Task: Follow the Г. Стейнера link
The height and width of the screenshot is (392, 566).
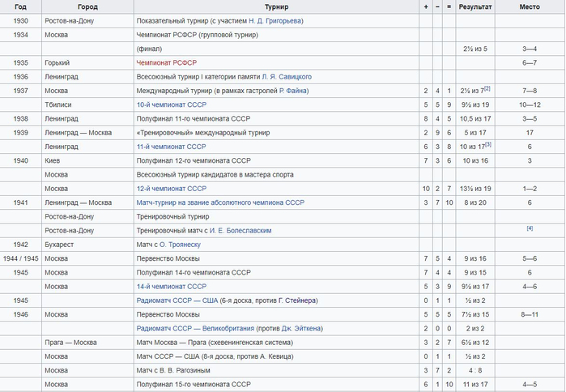Action: tap(297, 300)
